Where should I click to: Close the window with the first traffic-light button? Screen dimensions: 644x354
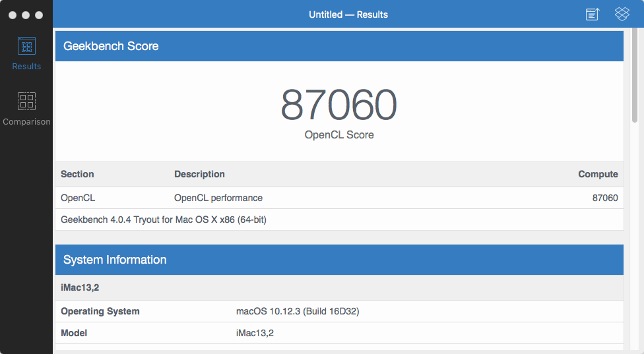point(13,15)
